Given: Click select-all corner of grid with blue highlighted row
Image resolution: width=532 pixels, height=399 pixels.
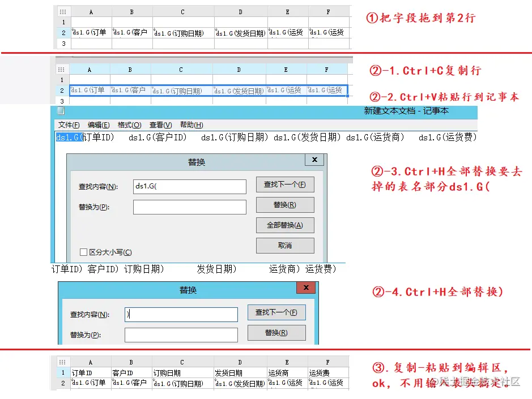Looking at the screenshot, I should pyautogui.click(x=61, y=70).
